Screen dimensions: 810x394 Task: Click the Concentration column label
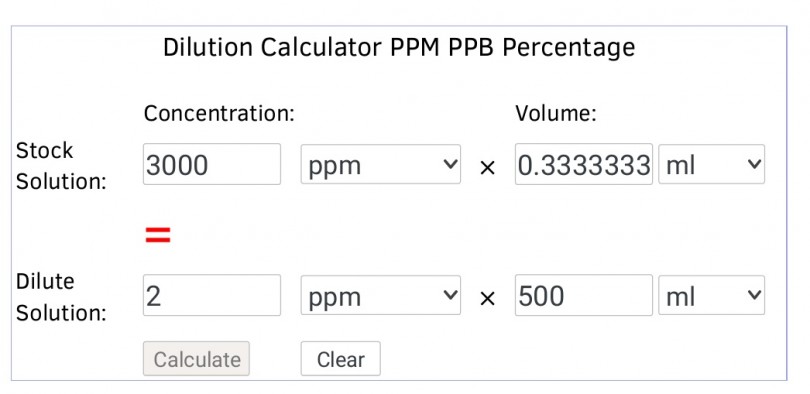click(219, 113)
